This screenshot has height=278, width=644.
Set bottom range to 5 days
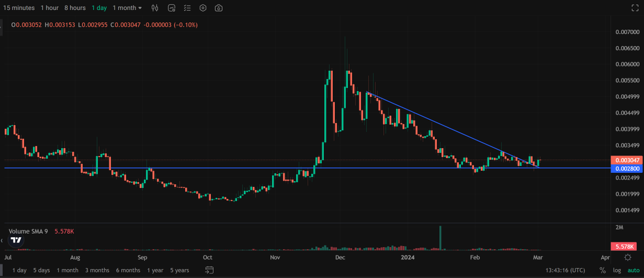point(41,270)
